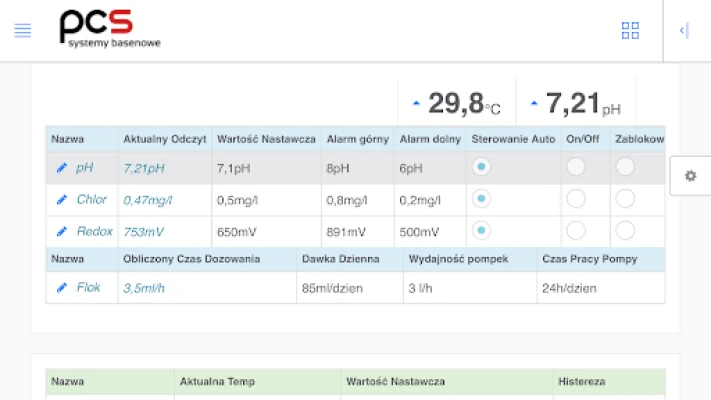Expand the 7,21 pH indicator arrow
Viewport: 711px width, 400px height.
pyautogui.click(x=534, y=103)
